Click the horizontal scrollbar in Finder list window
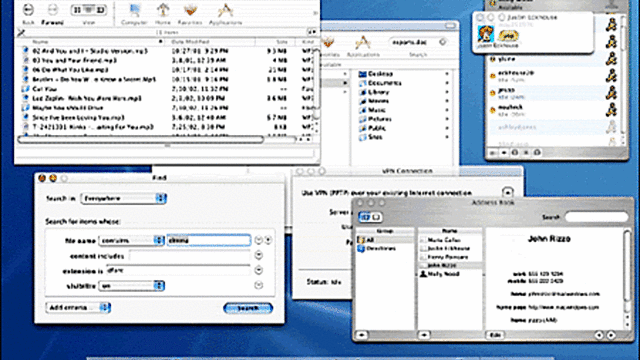The width and height of the screenshot is (640, 360). tap(141, 140)
